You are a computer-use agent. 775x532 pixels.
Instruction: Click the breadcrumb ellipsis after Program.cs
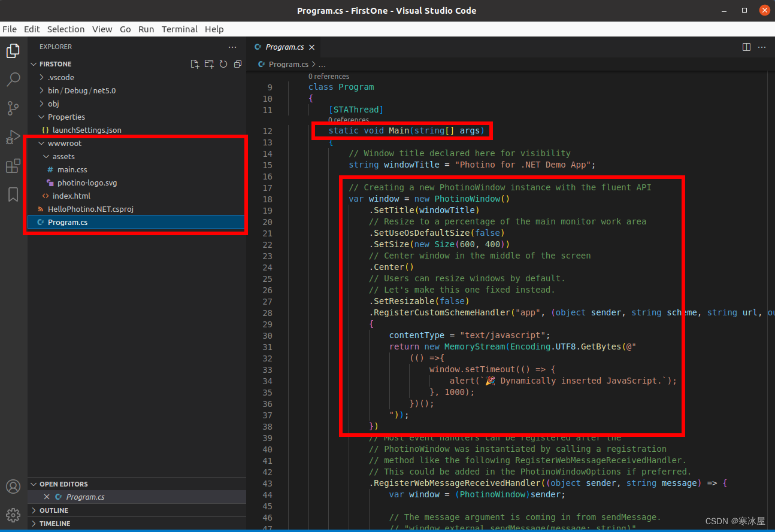322,64
